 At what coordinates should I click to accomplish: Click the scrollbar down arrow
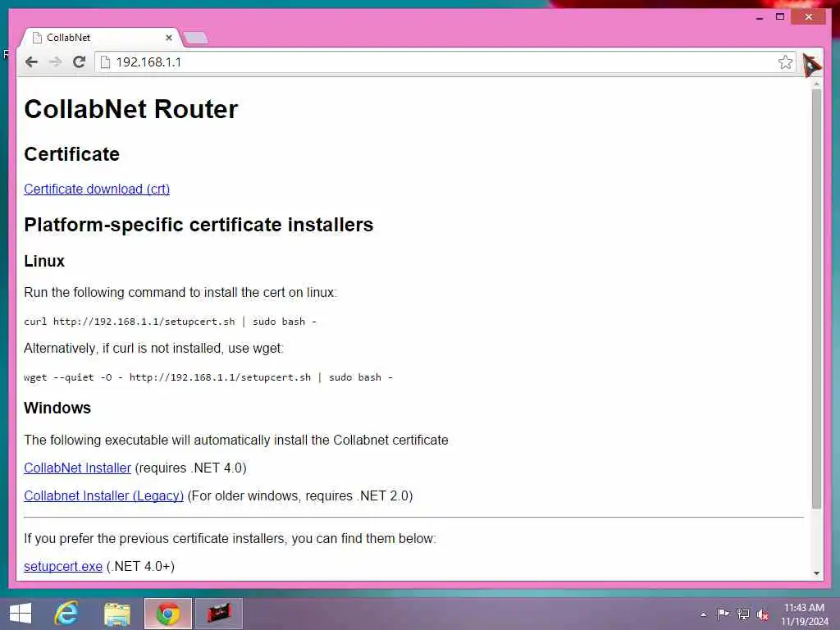(x=816, y=573)
